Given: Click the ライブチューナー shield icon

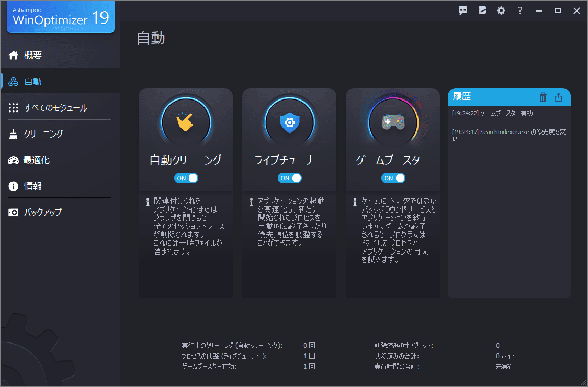Looking at the screenshot, I should [x=289, y=123].
